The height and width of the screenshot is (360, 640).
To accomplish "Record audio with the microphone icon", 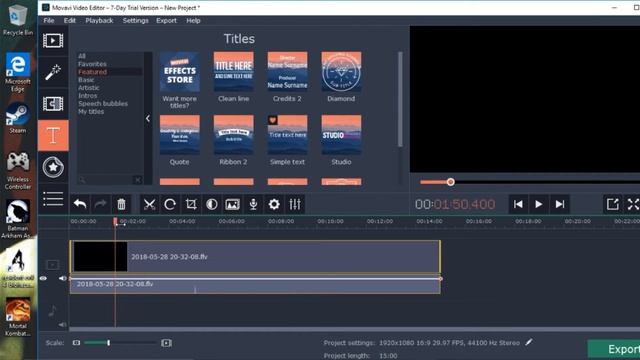I will tap(253, 204).
